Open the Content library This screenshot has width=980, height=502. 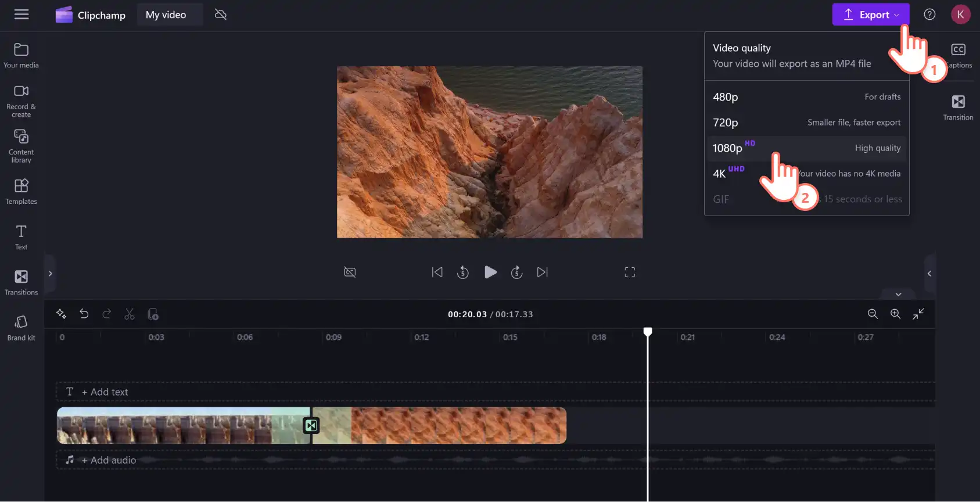(x=21, y=146)
